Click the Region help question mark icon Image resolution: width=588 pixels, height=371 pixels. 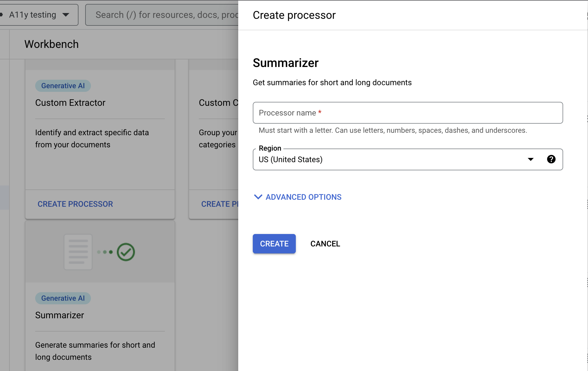(x=551, y=159)
